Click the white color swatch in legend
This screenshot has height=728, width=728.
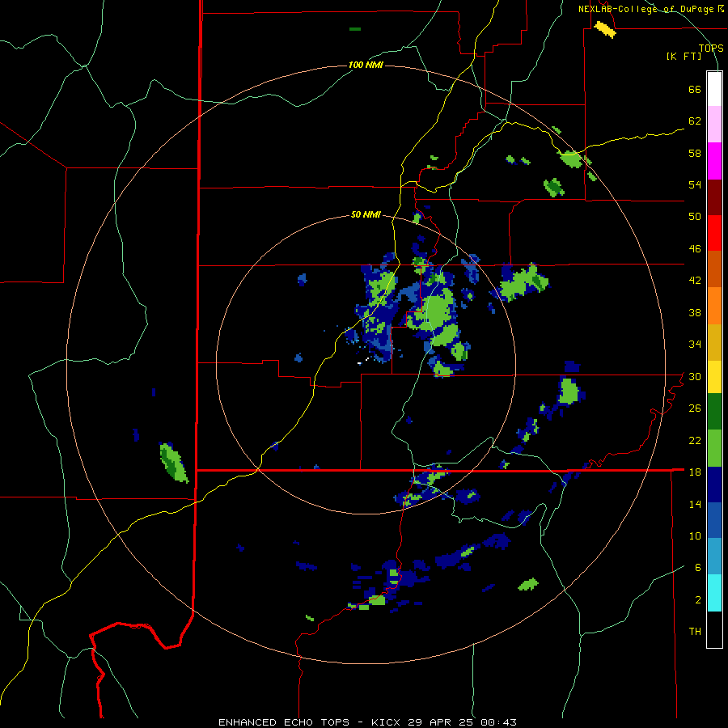click(x=714, y=89)
